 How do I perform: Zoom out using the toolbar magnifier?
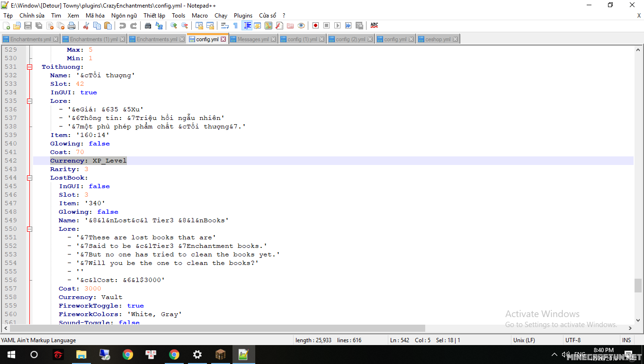pos(185,26)
